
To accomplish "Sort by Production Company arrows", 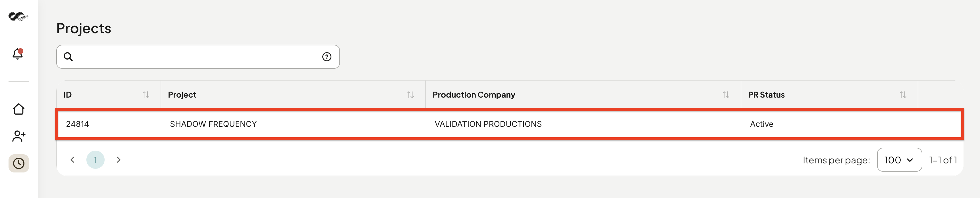I will click(x=726, y=95).
